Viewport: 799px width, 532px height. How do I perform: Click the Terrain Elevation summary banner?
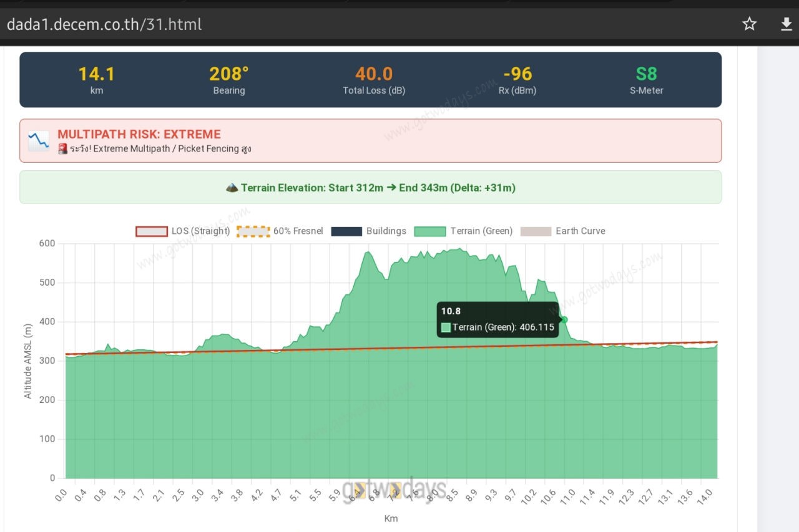[x=371, y=188]
